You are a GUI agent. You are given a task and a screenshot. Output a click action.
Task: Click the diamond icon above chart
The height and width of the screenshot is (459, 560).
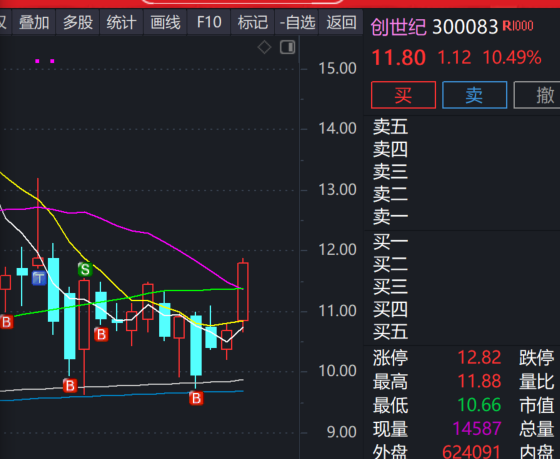pyautogui.click(x=264, y=47)
